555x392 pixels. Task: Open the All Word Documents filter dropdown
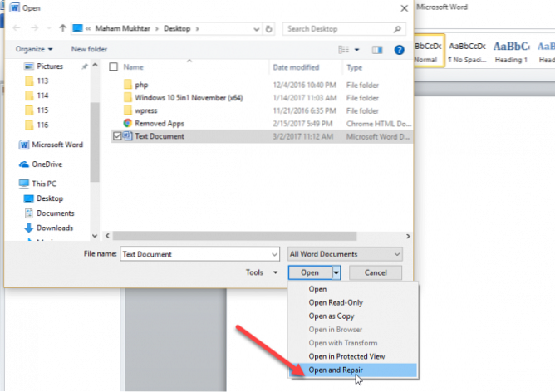(345, 253)
